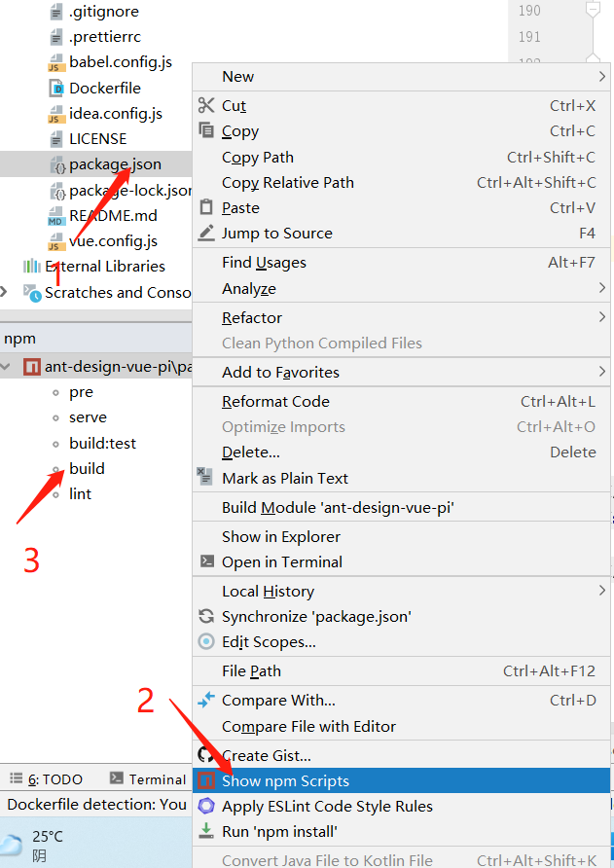Collapse the ant-design-vue-pi npm tree node
The image size is (614, 868).
point(6,367)
